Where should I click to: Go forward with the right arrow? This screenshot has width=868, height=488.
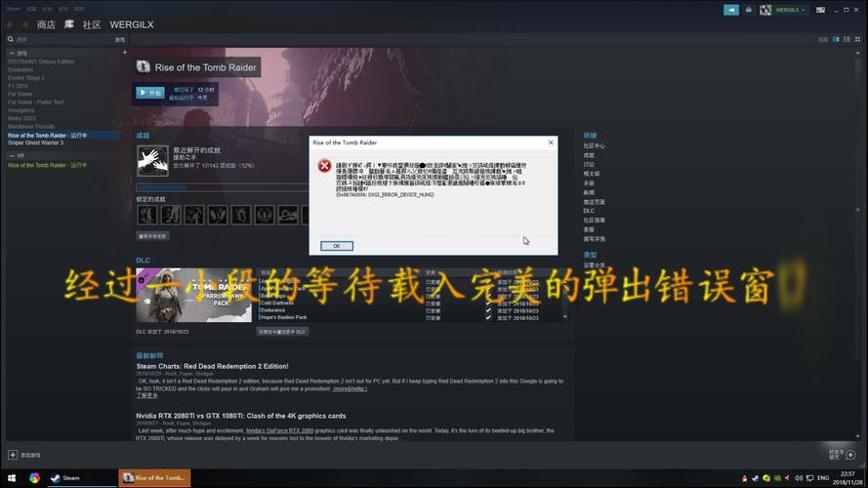click(25, 25)
